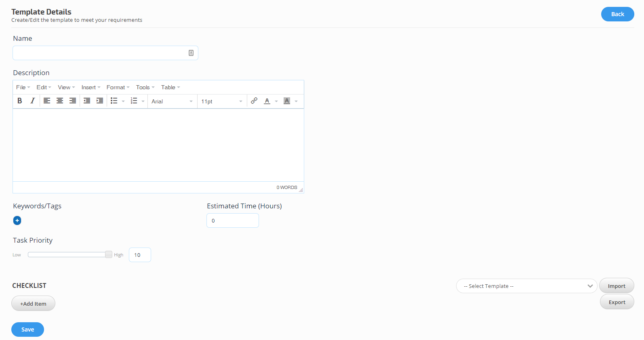Click the Create/Edit the template subtitle
The height and width of the screenshot is (340, 644).
[x=77, y=20]
